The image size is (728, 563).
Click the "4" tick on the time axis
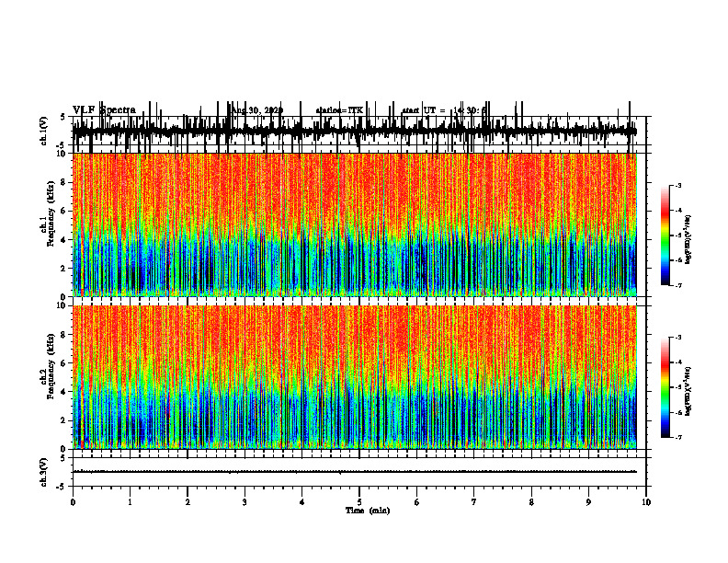tap(302, 502)
